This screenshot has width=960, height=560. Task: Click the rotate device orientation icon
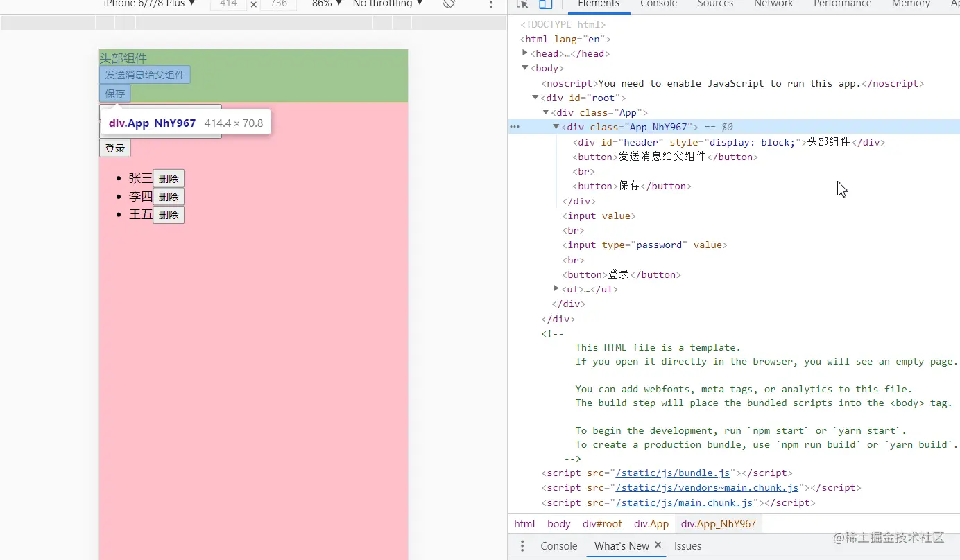449,3
